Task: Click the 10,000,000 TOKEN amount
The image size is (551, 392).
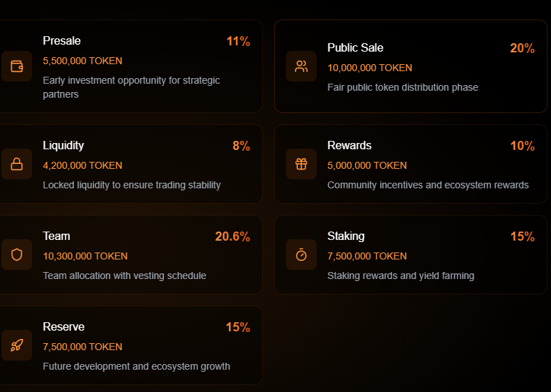Action: click(x=370, y=68)
